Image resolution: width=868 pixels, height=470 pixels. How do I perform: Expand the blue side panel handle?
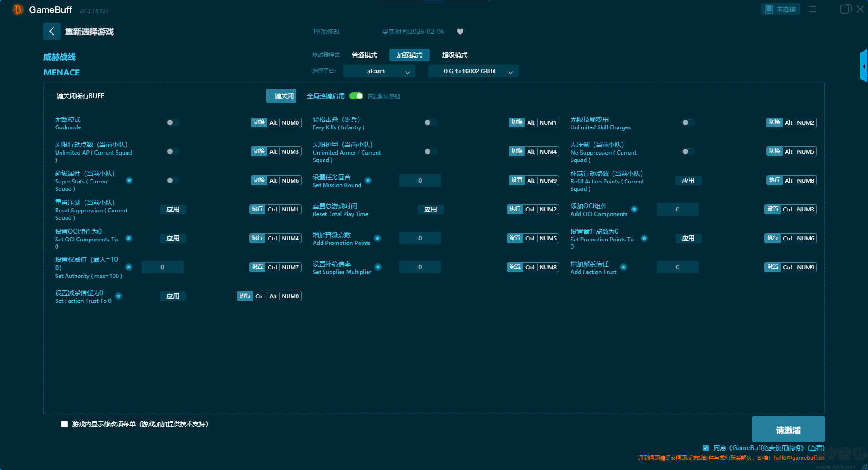click(864, 66)
